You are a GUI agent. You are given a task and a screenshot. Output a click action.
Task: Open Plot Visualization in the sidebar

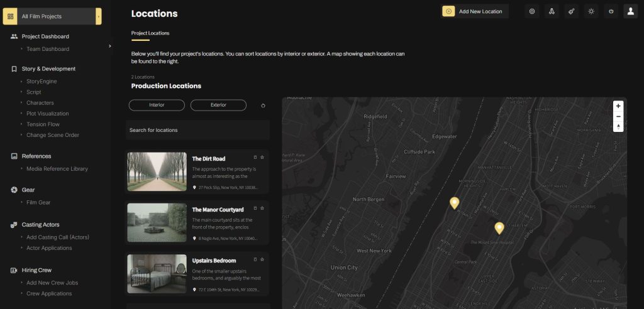point(48,113)
